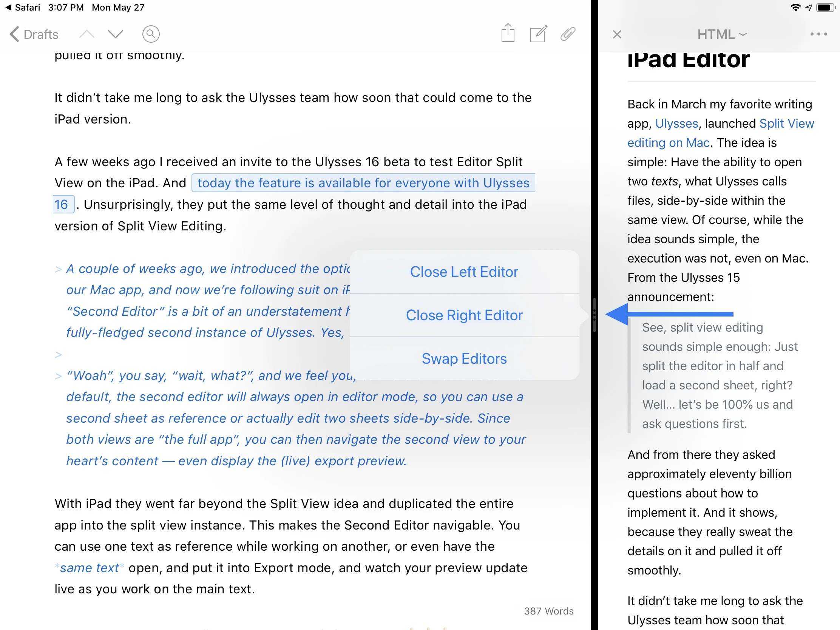Tap the split view divider handle
This screenshot has height=630, width=840.
[594, 315]
